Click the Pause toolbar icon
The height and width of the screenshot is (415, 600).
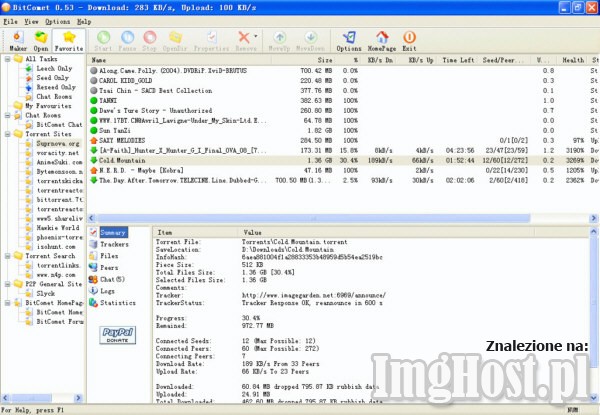(127, 41)
